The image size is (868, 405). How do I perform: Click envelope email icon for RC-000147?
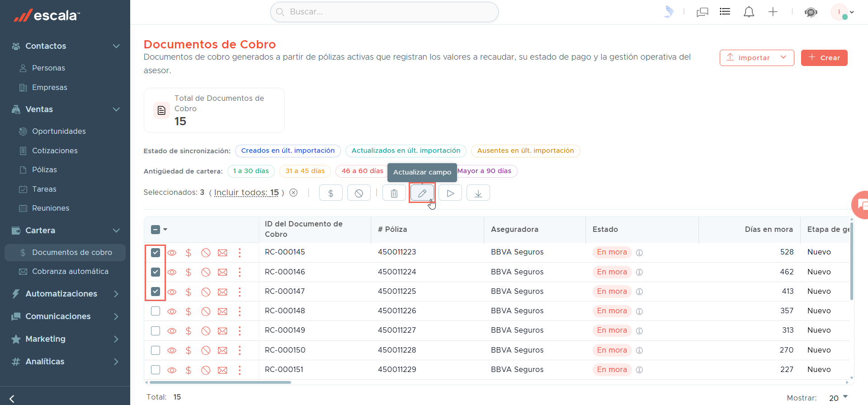tap(222, 292)
